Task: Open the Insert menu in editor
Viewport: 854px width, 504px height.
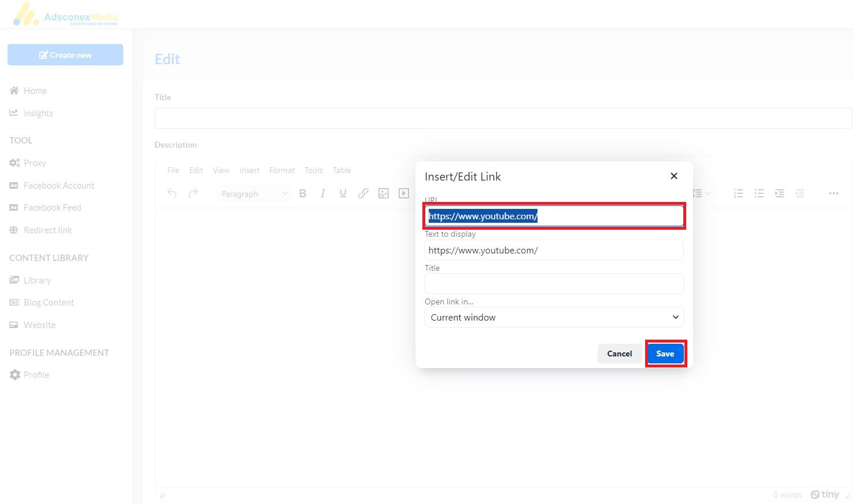Action: pyautogui.click(x=249, y=170)
